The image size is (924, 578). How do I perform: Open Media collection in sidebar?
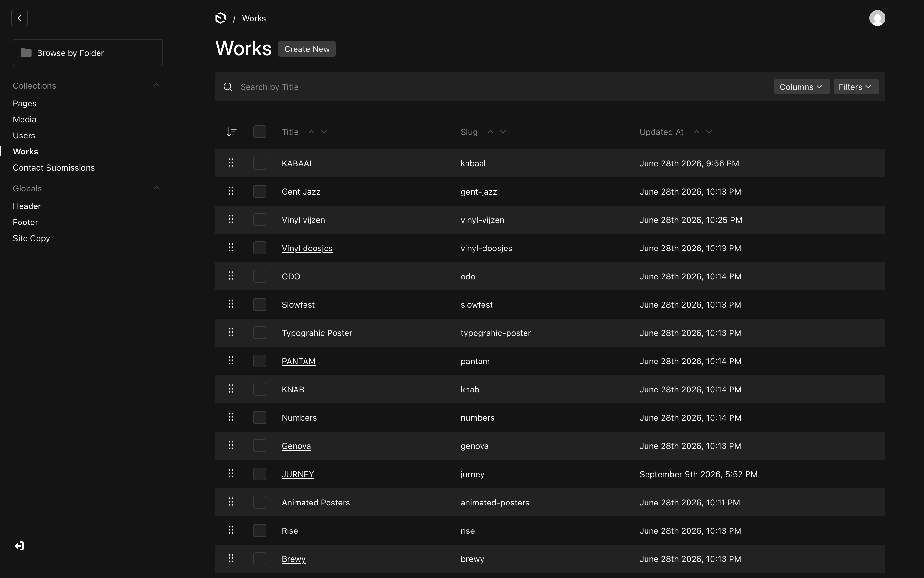point(24,119)
